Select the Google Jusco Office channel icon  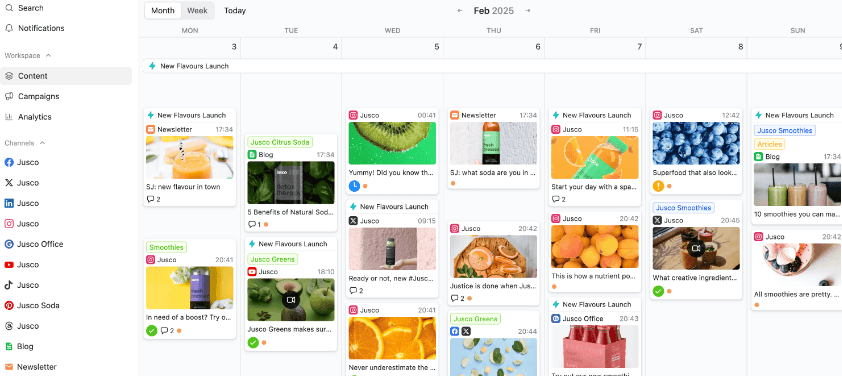coord(9,244)
